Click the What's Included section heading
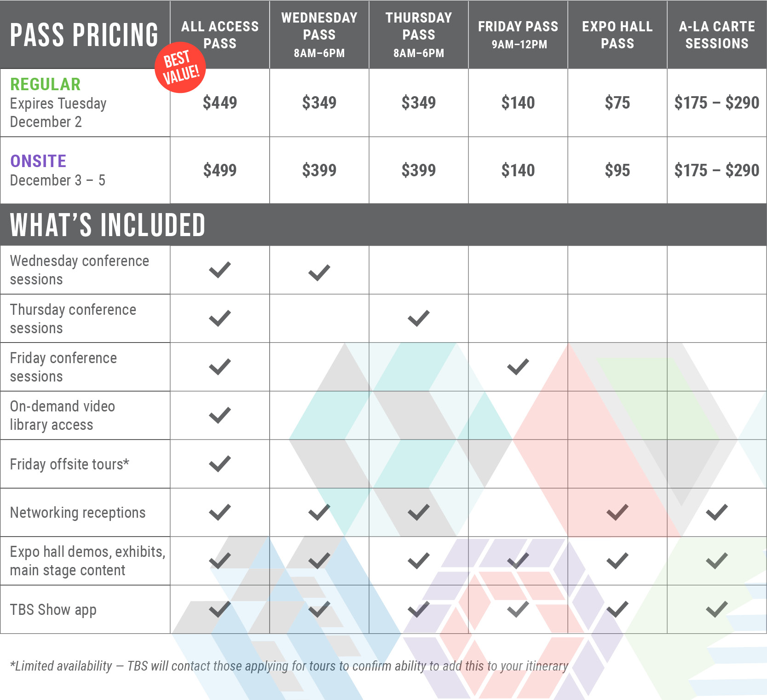The width and height of the screenshot is (767, 700). click(x=108, y=225)
